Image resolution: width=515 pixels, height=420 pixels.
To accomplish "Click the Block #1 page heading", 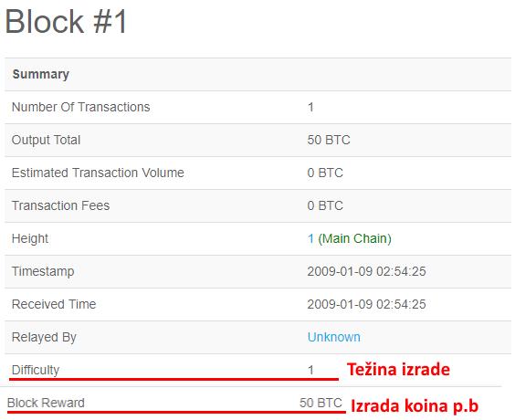I will (x=66, y=21).
